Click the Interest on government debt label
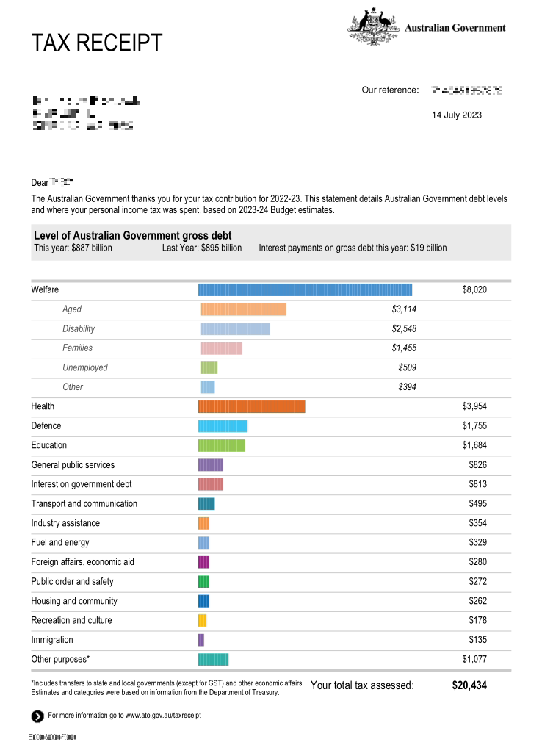542x756 pixels. pos(82,484)
